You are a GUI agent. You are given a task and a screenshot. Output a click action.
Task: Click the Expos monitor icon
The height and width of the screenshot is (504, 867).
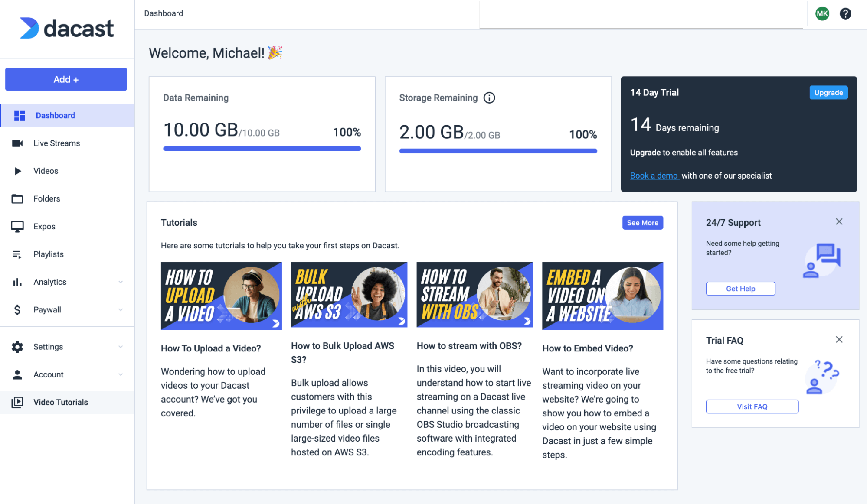pyautogui.click(x=17, y=227)
